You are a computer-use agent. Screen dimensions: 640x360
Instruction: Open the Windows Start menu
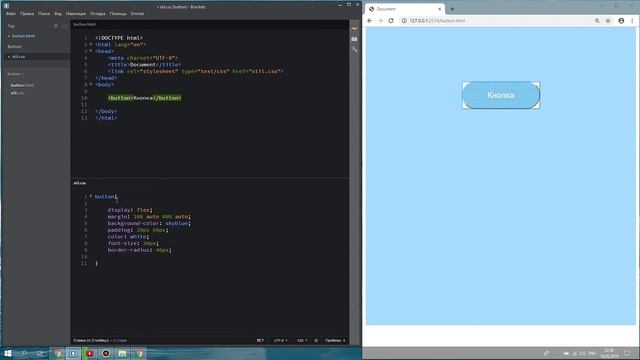click(8, 353)
